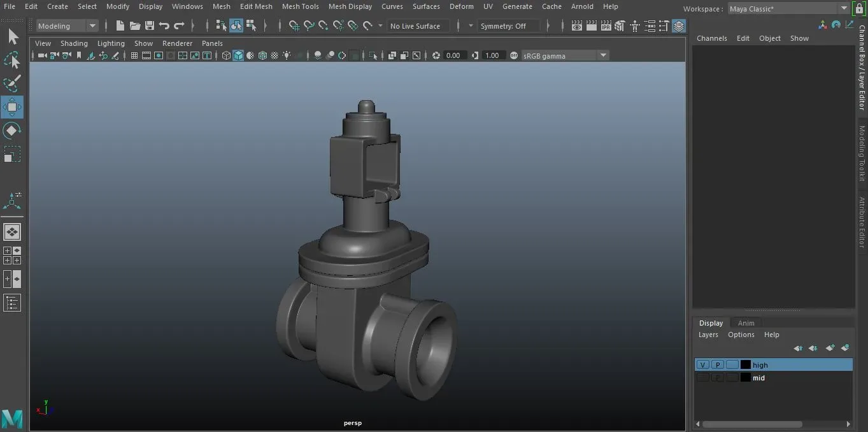868x432 pixels.
Task: Select the arrow Select tool in the toolbox
Action: [x=12, y=37]
